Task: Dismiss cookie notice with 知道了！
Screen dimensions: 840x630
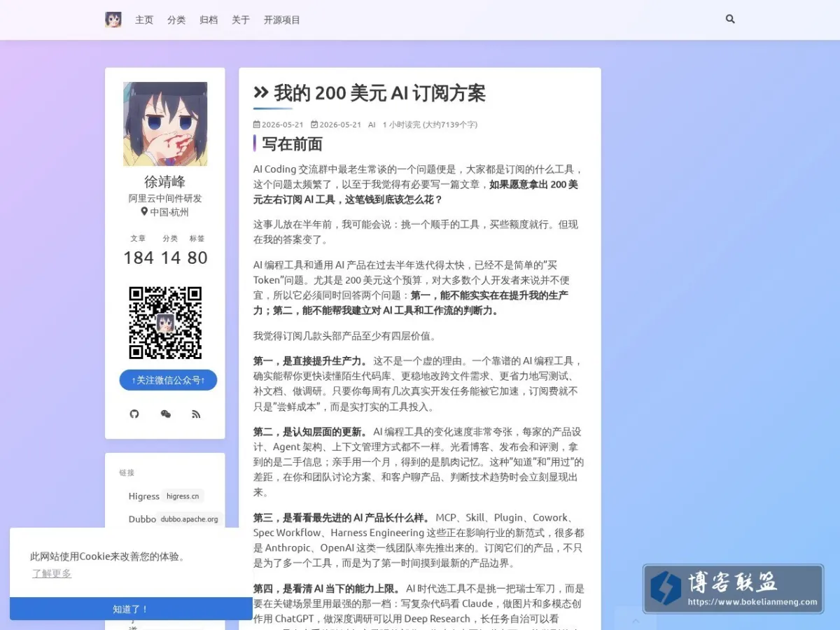Action: [x=131, y=609]
